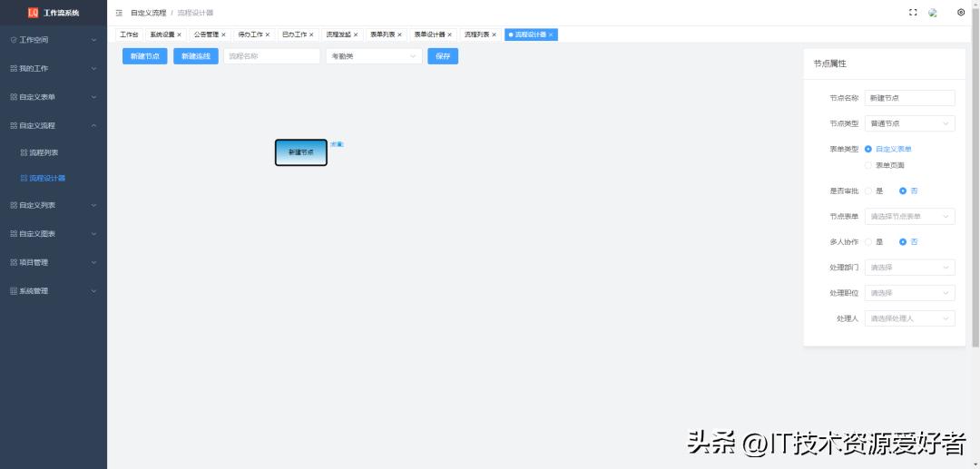Click the 新建节点 button
This screenshot has width=980, height=469.
point(144,56)
